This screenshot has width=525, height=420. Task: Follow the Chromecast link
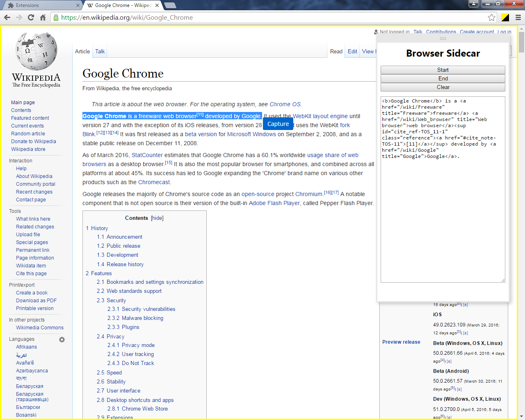pos(154,182)
